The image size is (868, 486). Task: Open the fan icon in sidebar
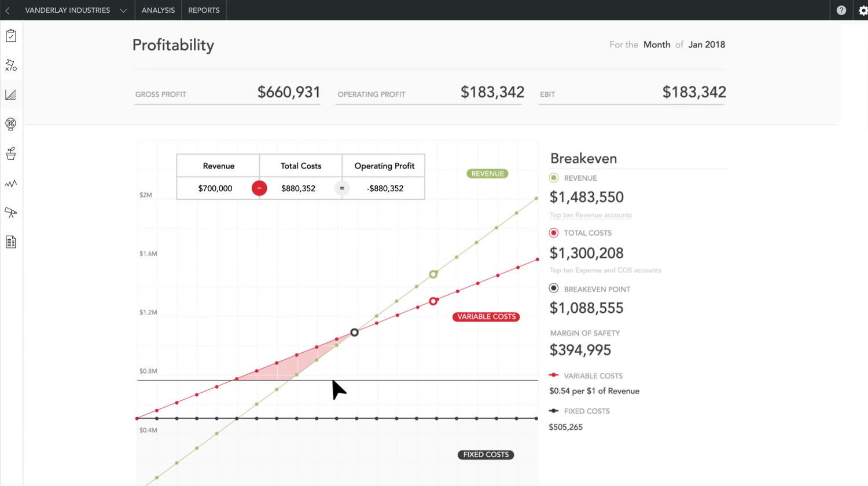click(x=11, y=124)
